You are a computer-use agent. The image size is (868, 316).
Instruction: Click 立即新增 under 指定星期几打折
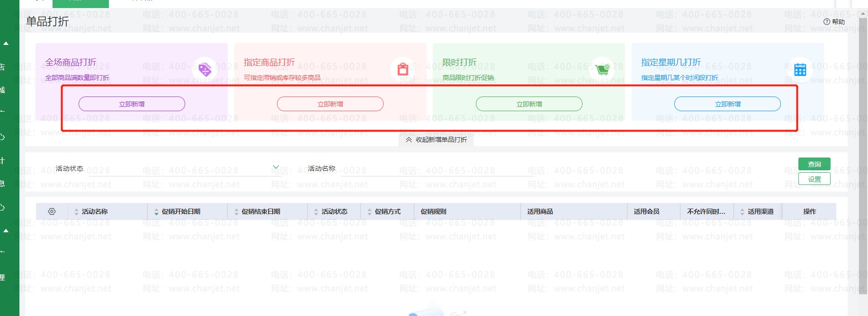tap(727, 104)
